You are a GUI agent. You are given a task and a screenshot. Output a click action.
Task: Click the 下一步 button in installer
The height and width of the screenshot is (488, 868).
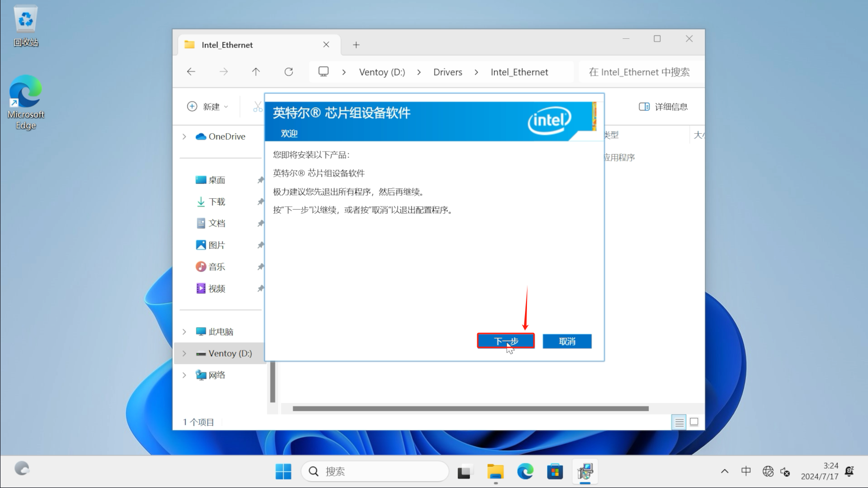[x=506, y=341]
